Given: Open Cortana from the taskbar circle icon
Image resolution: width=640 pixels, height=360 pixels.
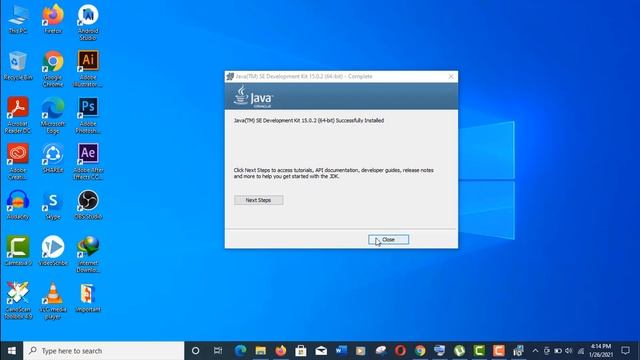Looking at the screenshot, I should pyautogui.click(x=196, y=351).
